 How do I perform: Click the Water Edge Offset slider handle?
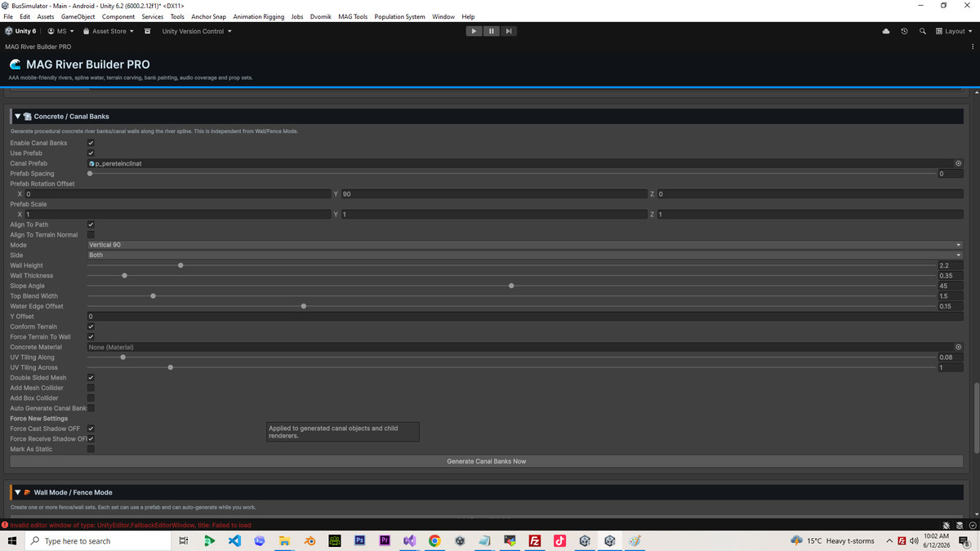pos(304,306)
